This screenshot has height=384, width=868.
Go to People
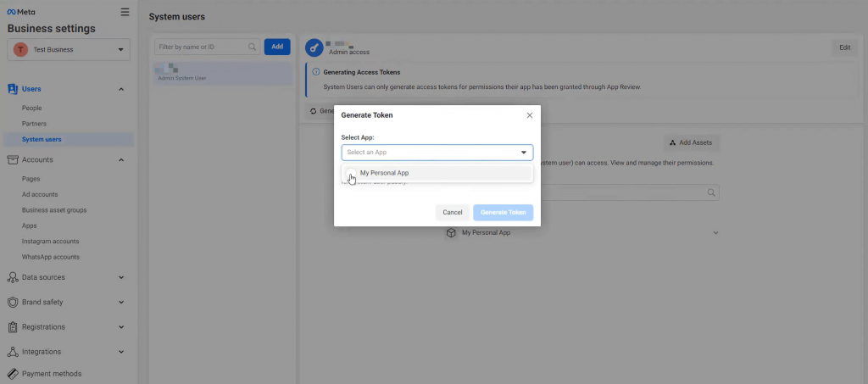(x=31, y=108)
